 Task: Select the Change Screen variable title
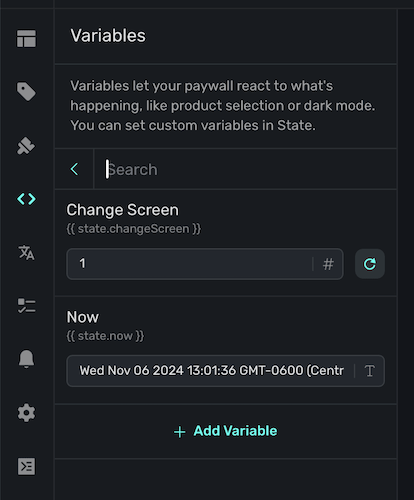[x=123, y=210]
